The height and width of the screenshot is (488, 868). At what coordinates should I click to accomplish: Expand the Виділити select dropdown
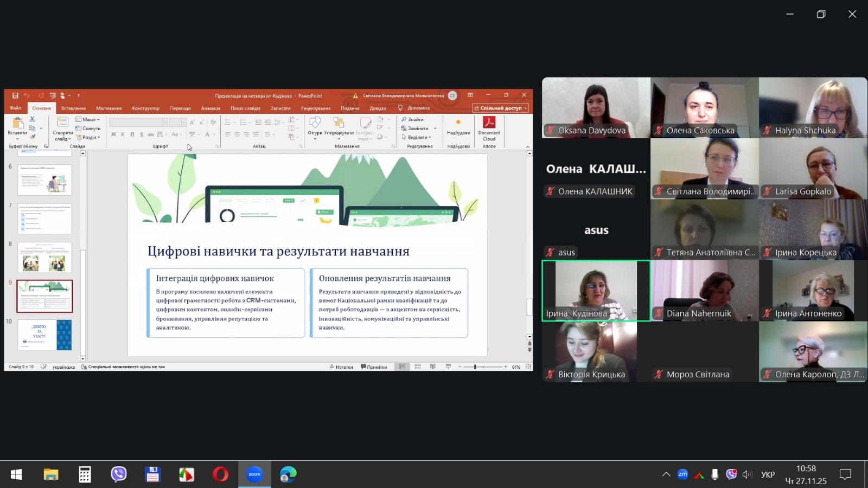417,137
